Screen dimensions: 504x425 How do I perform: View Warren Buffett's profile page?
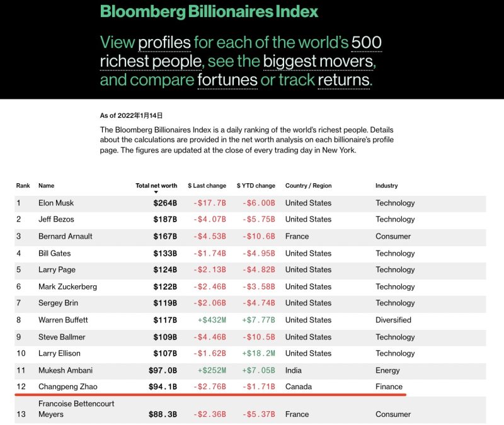64,320
